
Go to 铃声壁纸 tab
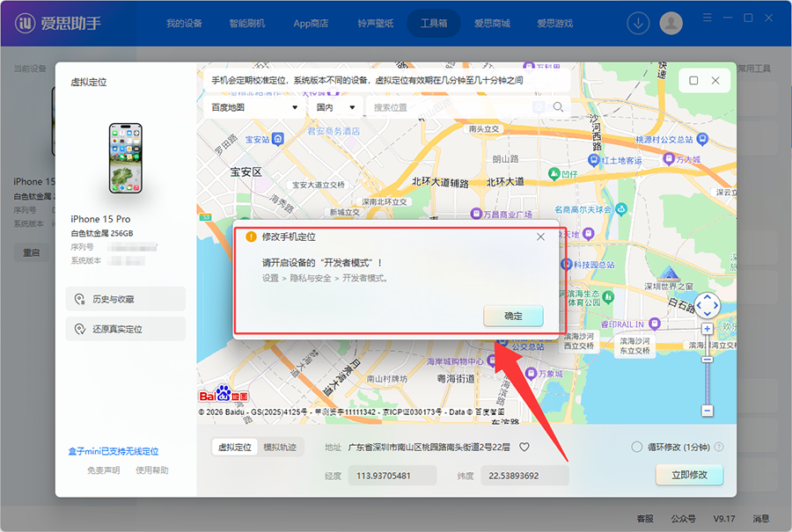(x=375, y=23)
